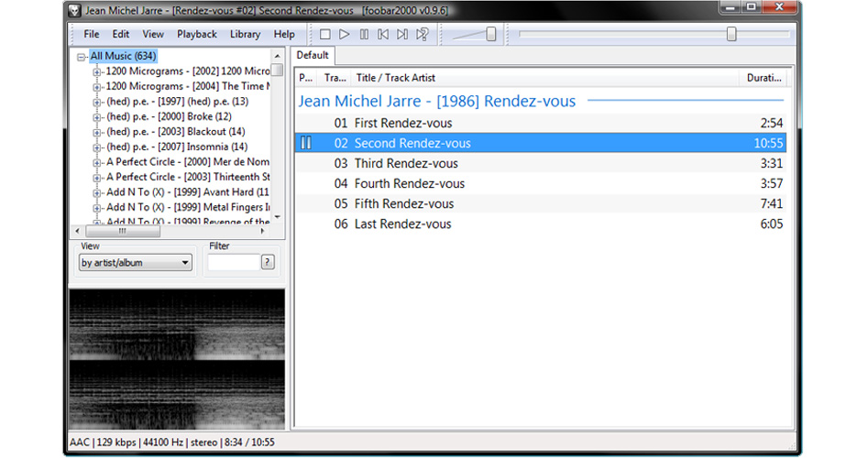
Task: Click the Filter text input field
Action: (x=233, y=262)
